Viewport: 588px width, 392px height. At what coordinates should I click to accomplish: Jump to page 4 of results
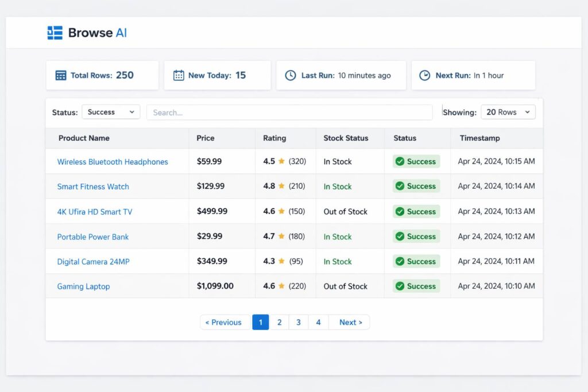pyautogui.click(x=318, y=322)
